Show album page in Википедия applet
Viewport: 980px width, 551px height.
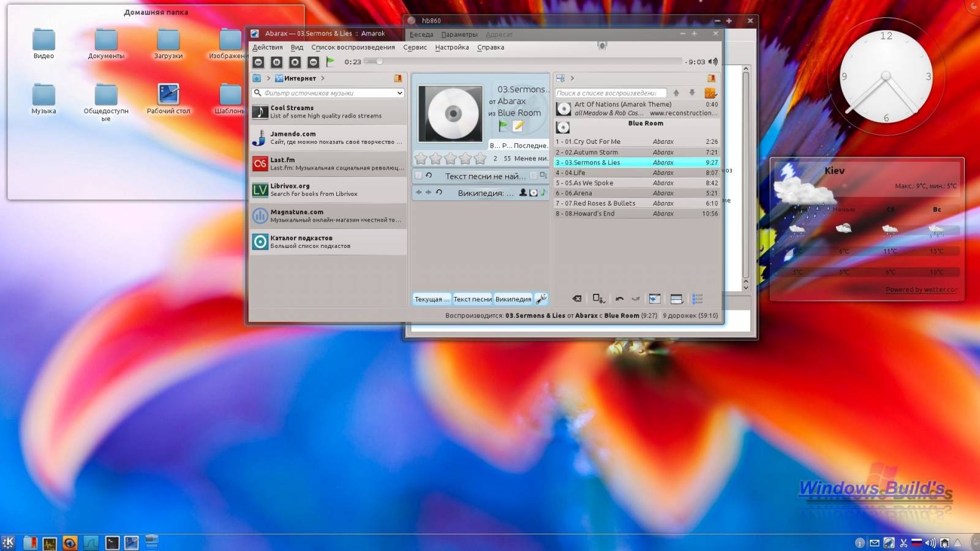pos(533,192)
